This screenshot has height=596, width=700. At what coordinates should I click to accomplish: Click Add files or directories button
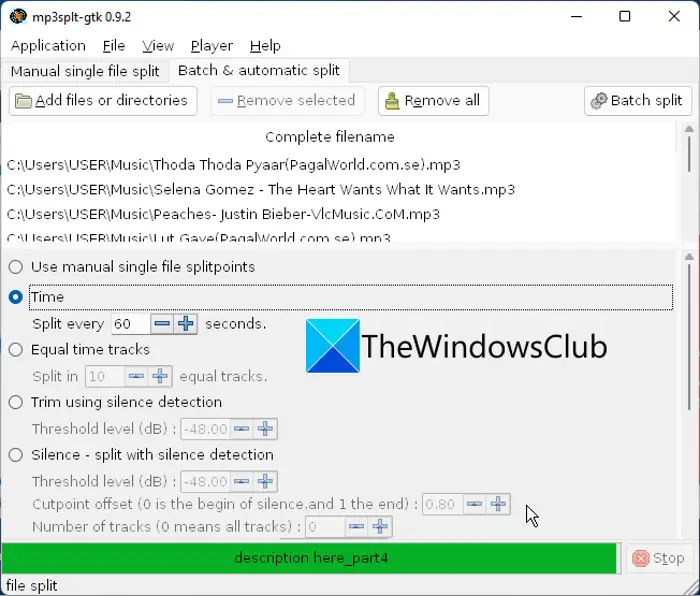pos(103,101)
